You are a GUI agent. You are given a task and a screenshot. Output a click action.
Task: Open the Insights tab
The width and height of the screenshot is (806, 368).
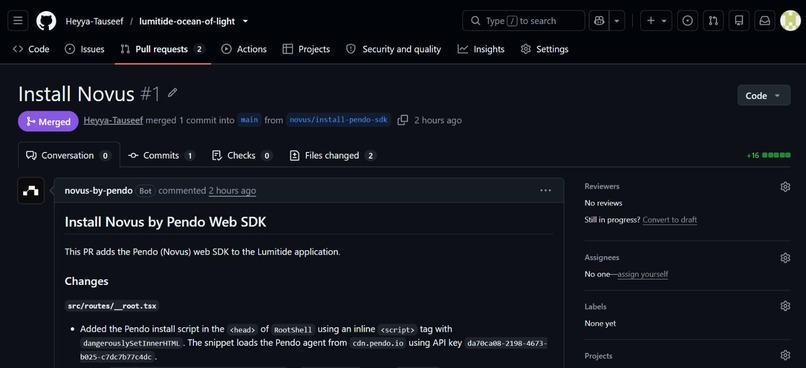coord(481,49)
